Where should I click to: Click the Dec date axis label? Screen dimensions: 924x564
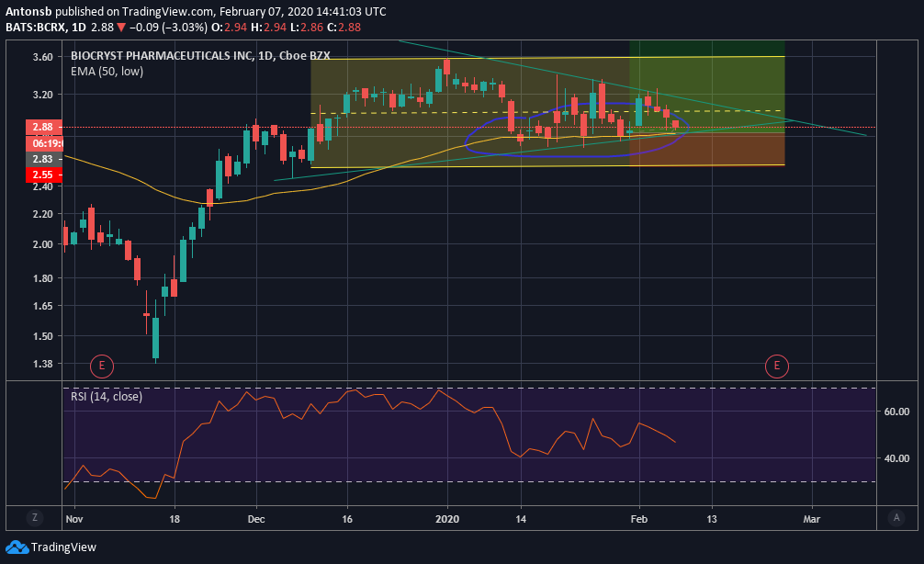pos(256,519)
